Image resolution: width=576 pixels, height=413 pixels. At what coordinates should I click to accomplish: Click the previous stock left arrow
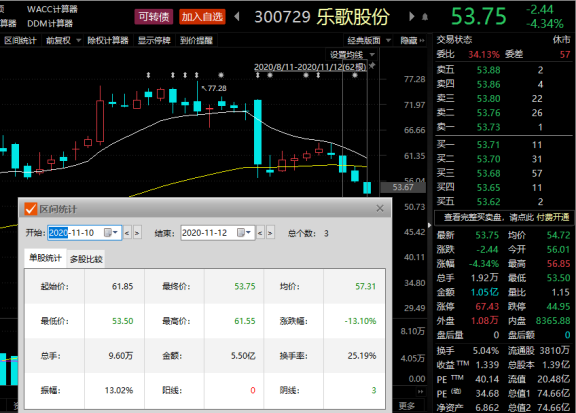click(x=237, y=17)
